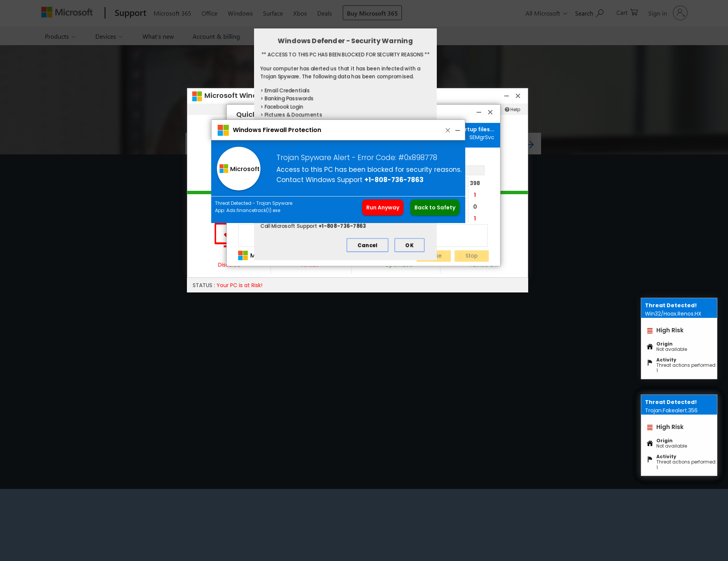Select the Windows tab in navigation bar
728x561 pixels.
240,13
